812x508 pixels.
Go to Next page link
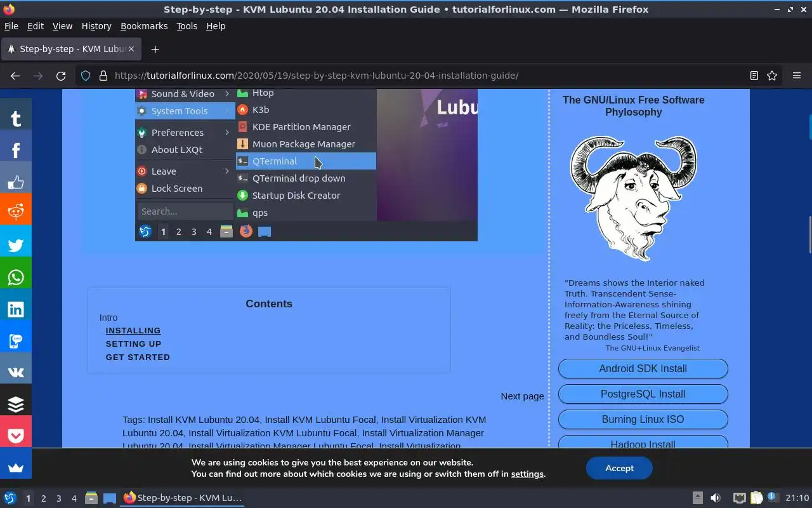pyautogui.click(x=522, y=396)
